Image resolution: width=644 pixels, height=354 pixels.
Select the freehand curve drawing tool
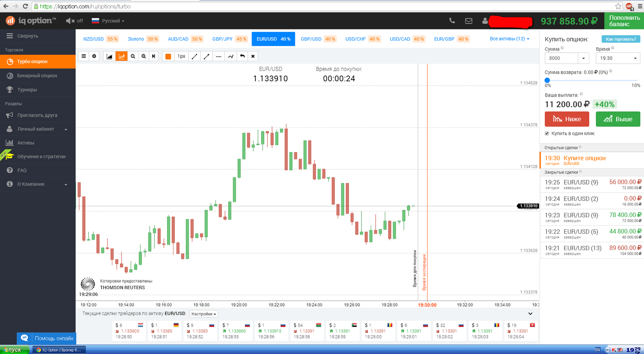pyautogui.click(x=231, y=56)
